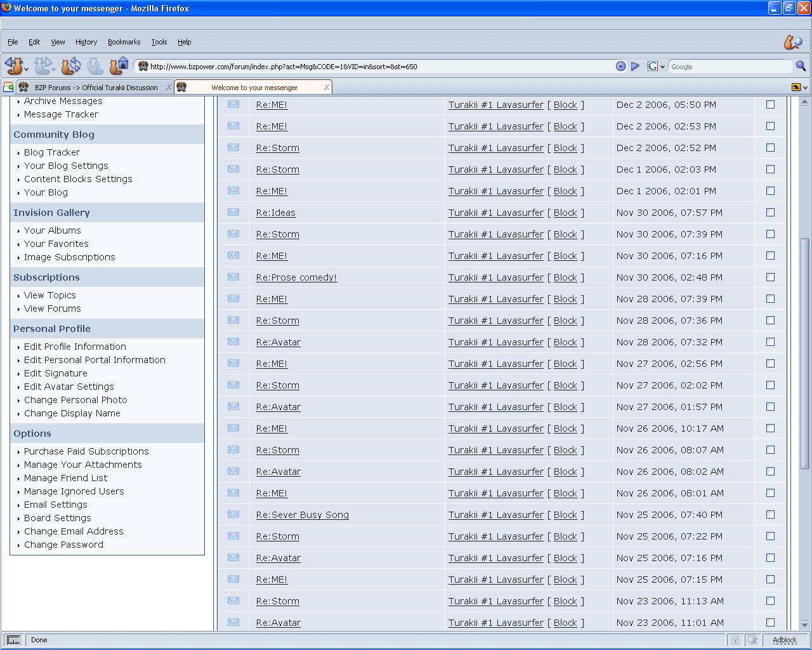This screenshot has width=812, height=650.
Task: Click the round plus icon in the address bar
Action: pos(621,66)
